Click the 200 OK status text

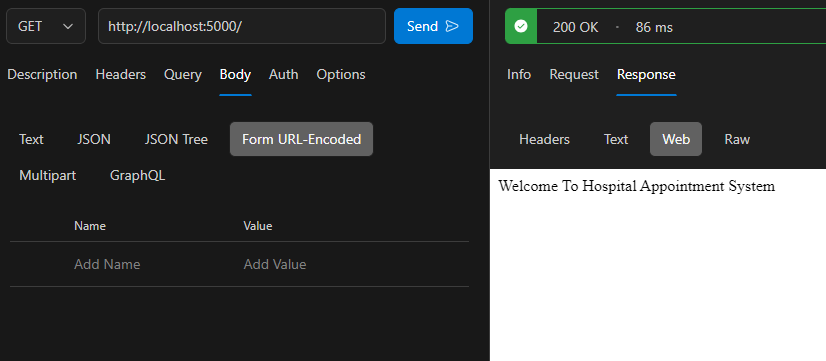[x=575, y=27]
